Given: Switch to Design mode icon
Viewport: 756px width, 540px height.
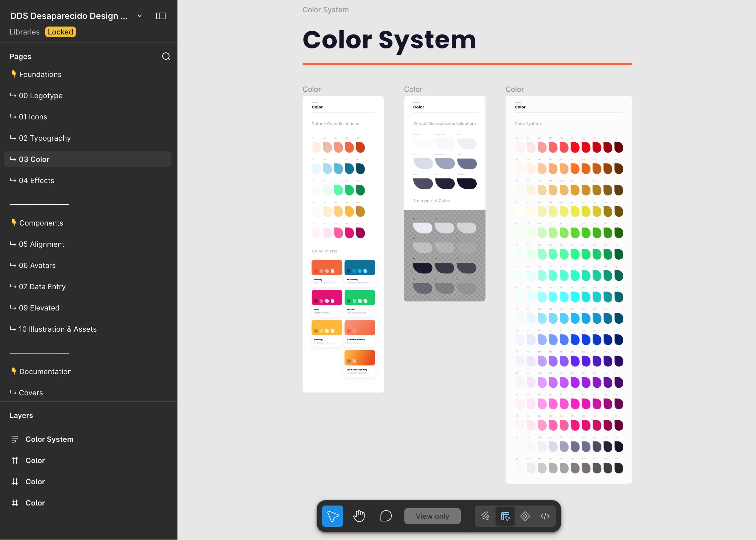Looking at the screenshot, I should pos(505,516).
